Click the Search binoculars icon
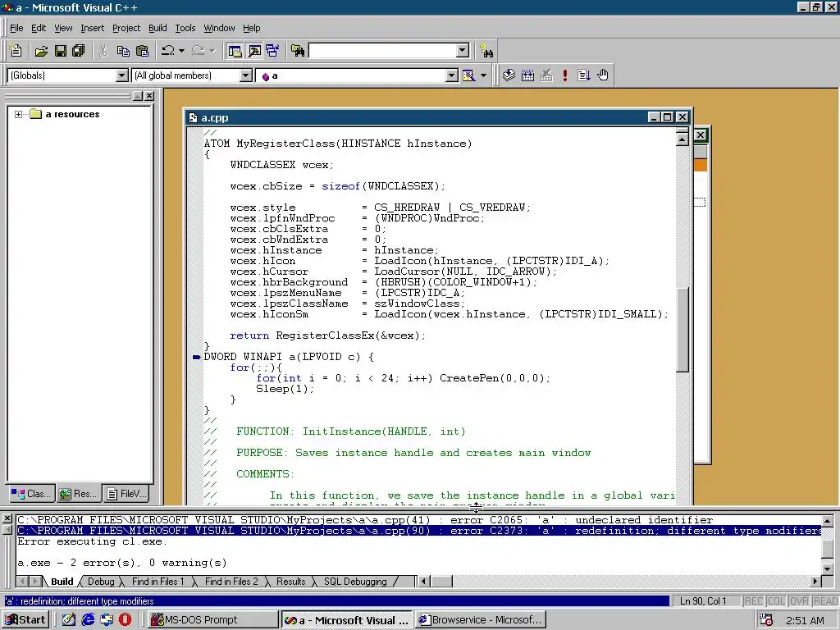This screenshot has width=840, height=630. (x=486, y=51)
